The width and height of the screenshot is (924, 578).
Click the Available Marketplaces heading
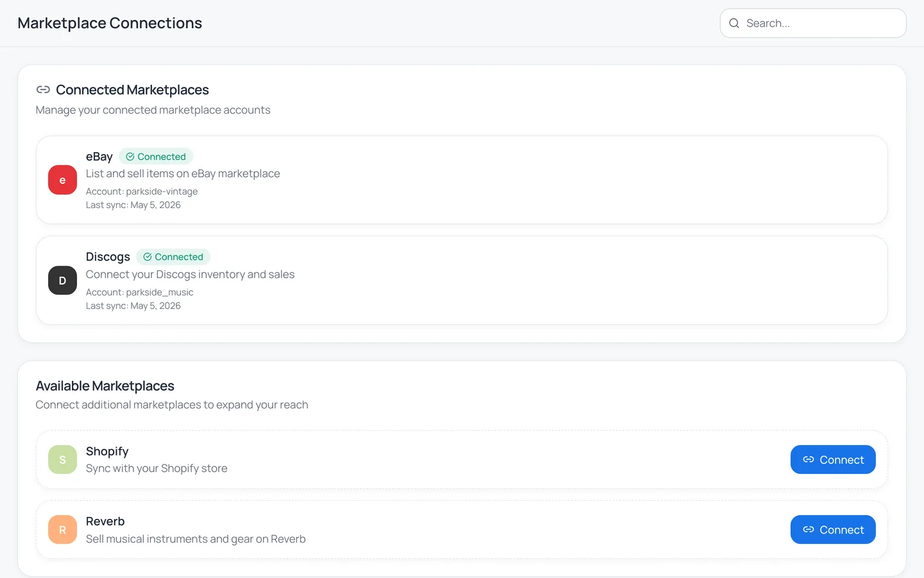pyautogui.click(x=105, y=386)
